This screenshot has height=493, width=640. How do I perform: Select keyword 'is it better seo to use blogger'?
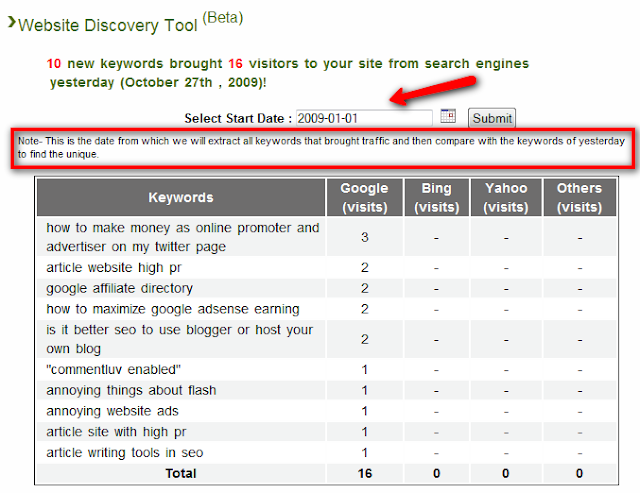point(180,339)
